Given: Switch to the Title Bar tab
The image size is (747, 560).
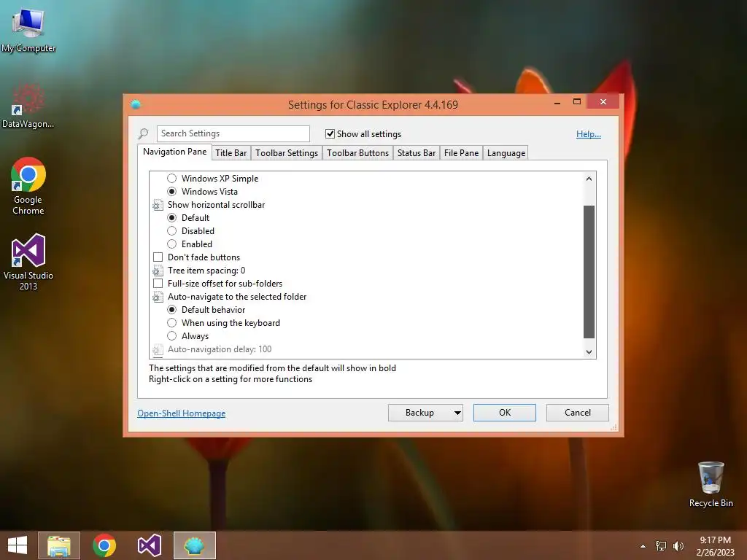Looking at the screenshot, I should point(231,153).
